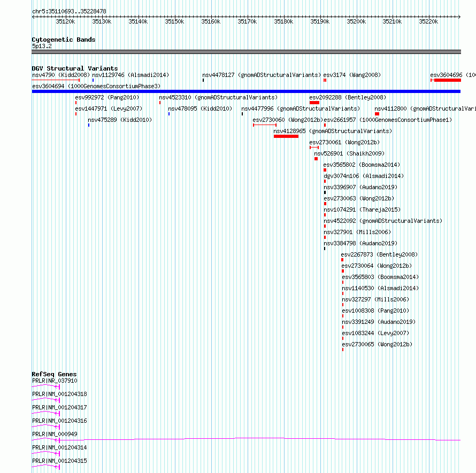Open variant esv2092288 (Bentley2008) label
Viewport: 476px width, 473px height.
click(348, 97)
